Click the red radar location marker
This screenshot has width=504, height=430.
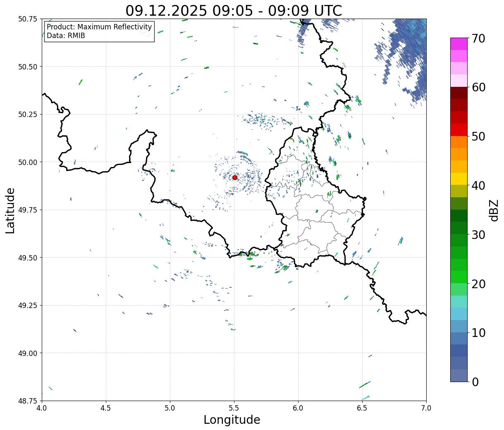(x=234, y=177)
